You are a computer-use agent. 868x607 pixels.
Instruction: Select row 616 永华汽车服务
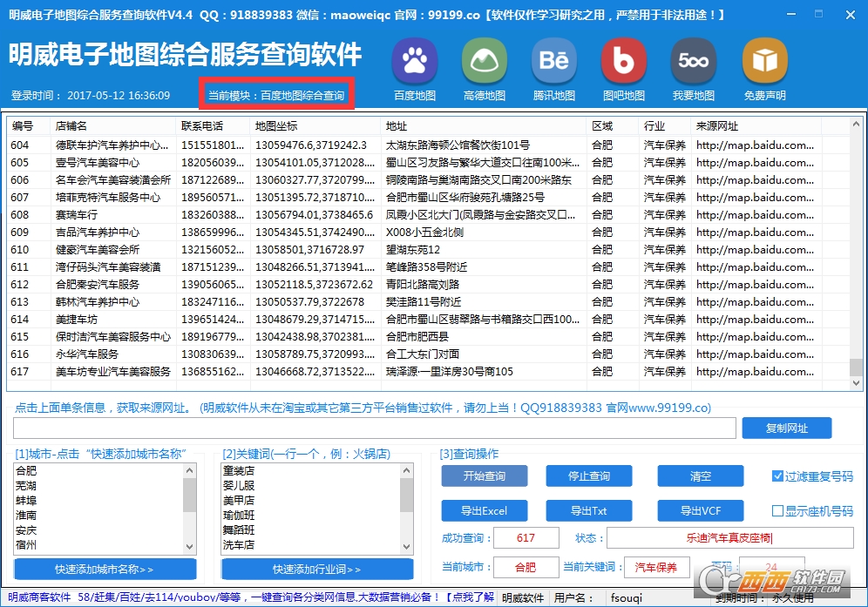click(427, 354)
